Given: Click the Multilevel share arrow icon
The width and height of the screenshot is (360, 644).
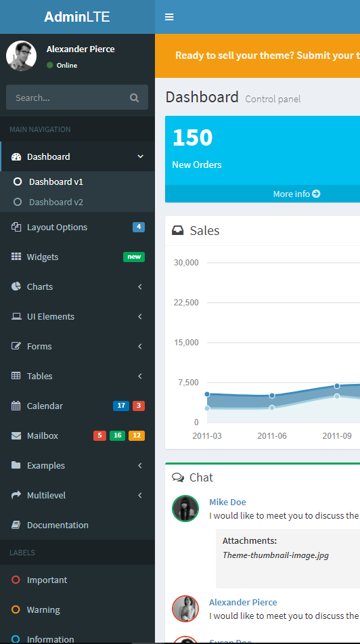Looking at the screenshot, I should pos(16,495).
